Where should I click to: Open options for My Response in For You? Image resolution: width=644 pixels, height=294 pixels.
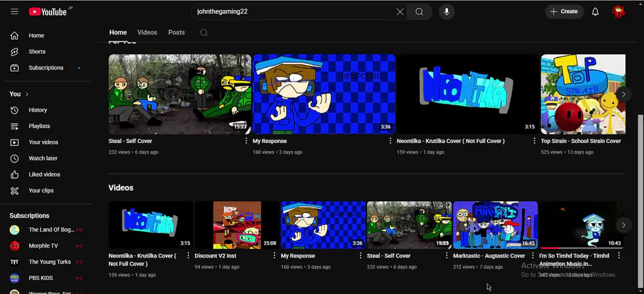point(390,141)
